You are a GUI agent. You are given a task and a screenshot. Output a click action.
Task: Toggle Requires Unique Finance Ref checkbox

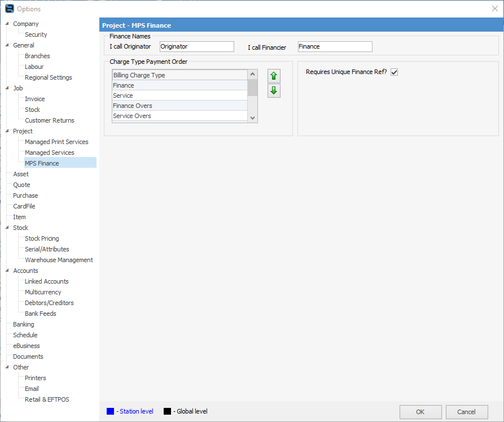click(394, 72)
